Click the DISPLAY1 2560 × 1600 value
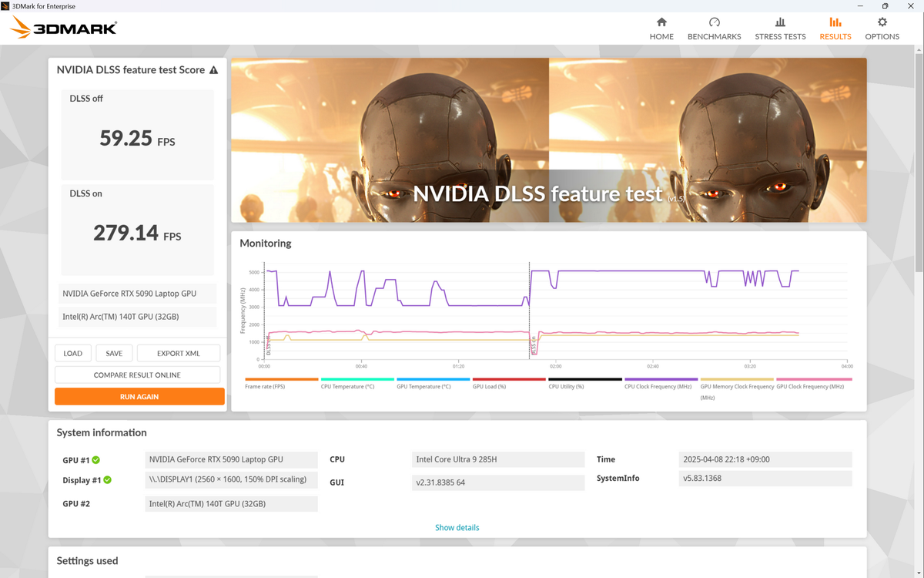The width and height of the screenshot is (924, 578). click(x=231, y=479)
